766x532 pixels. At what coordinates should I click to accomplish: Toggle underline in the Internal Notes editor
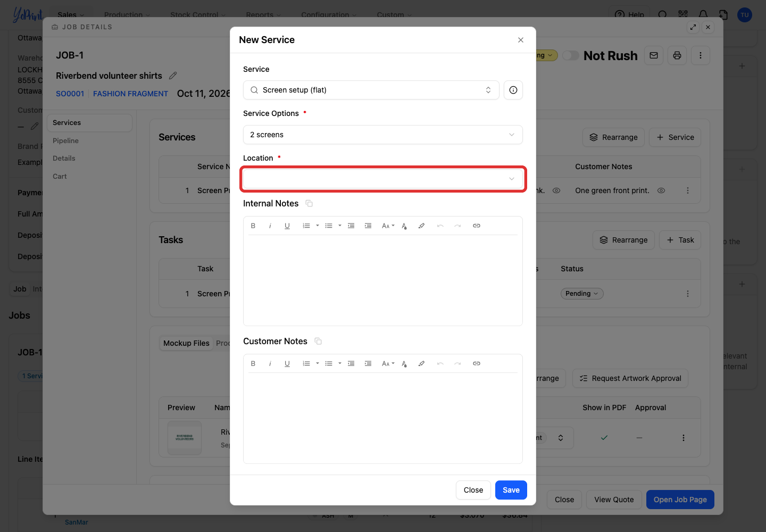pos(287,226)
